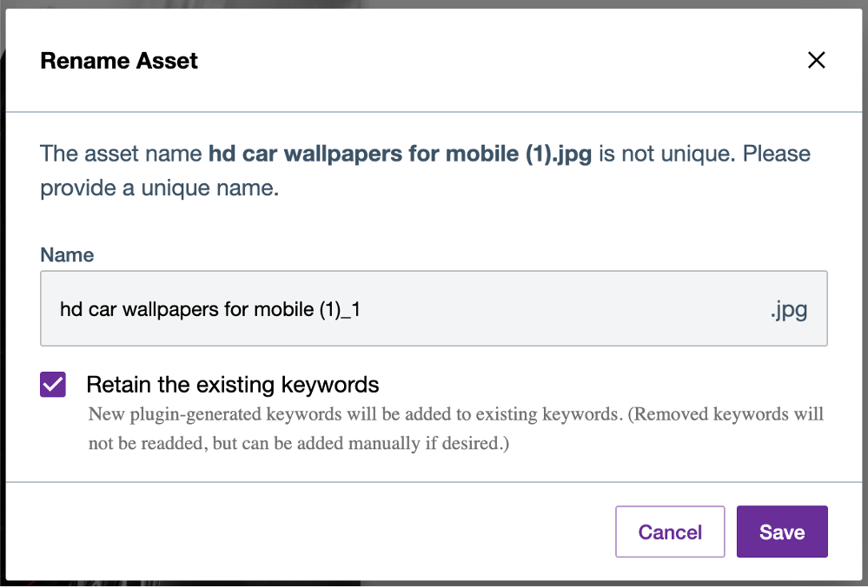This screenshot has width=868, height=588.
Task: Click the word "hd" in the Name field
Action: 71,309
